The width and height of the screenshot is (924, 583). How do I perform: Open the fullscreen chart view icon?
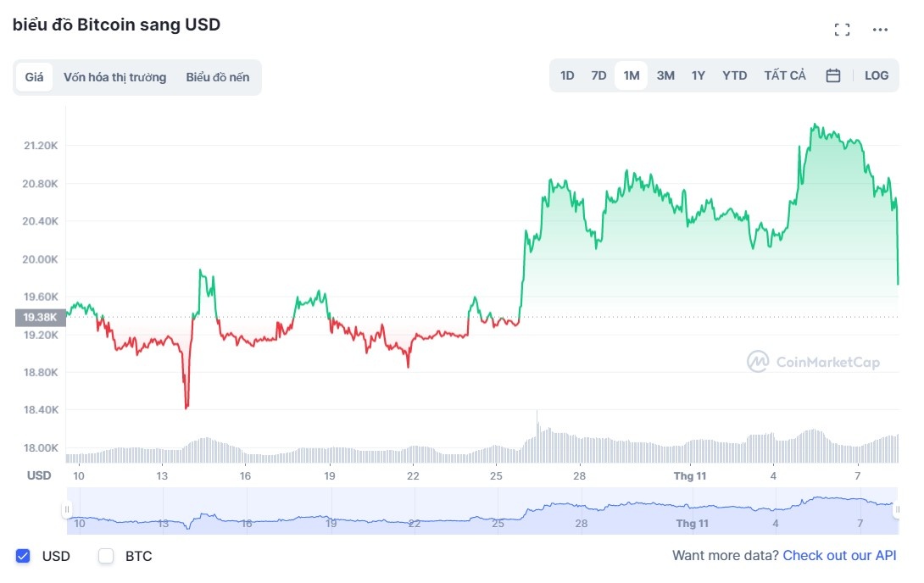click(843, 29)
